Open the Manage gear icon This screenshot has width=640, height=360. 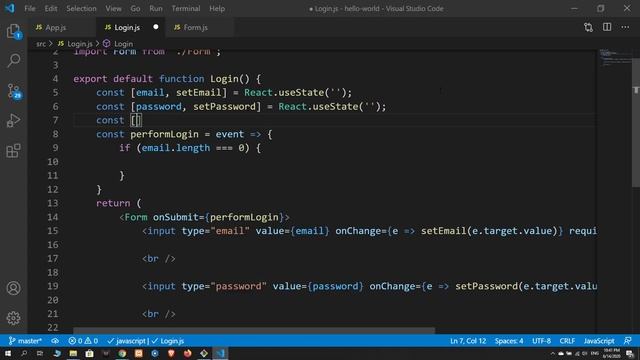(13, 318)
